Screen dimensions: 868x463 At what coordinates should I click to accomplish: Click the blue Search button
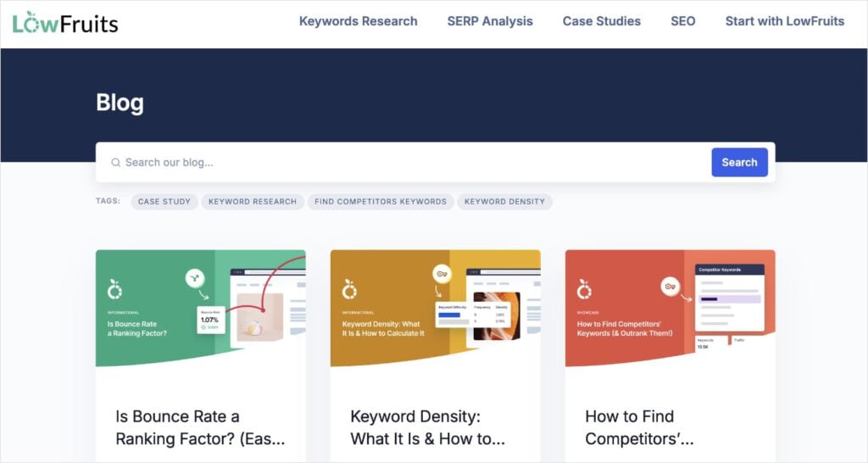[739, 162]
